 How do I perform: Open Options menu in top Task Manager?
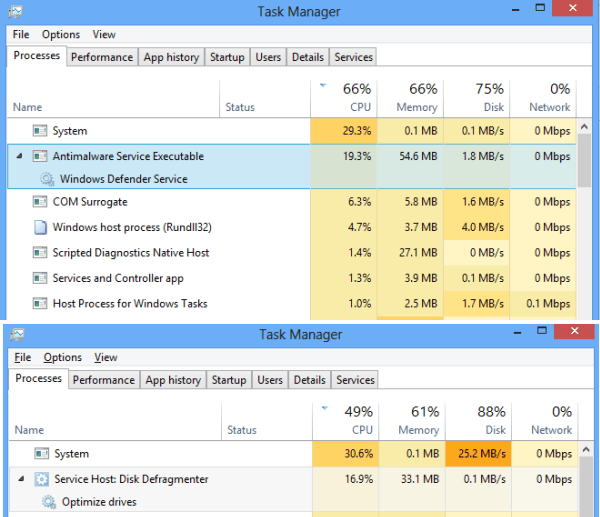(x=61, y=34)
